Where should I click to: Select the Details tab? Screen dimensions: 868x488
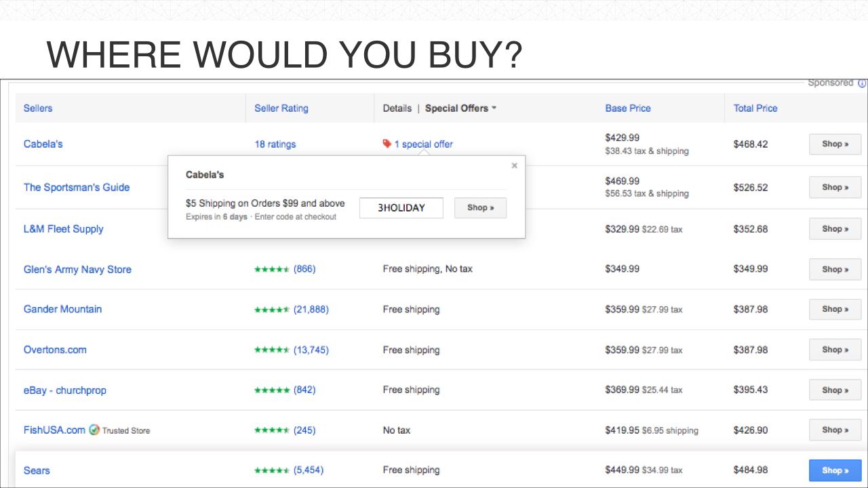coord(397,108)
